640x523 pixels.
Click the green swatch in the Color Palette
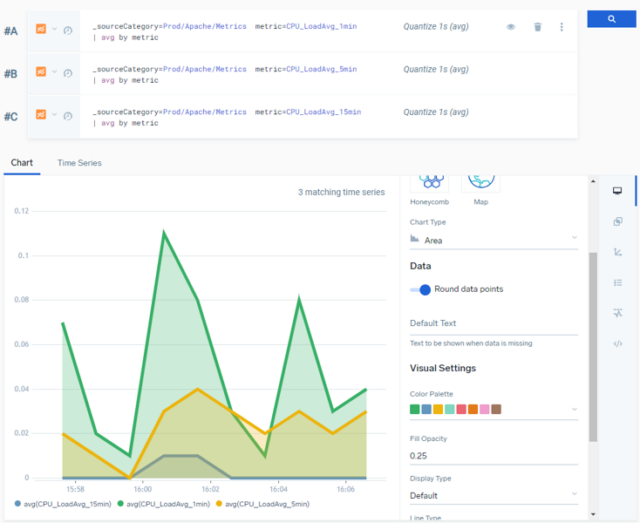click(x=415, y=409)
